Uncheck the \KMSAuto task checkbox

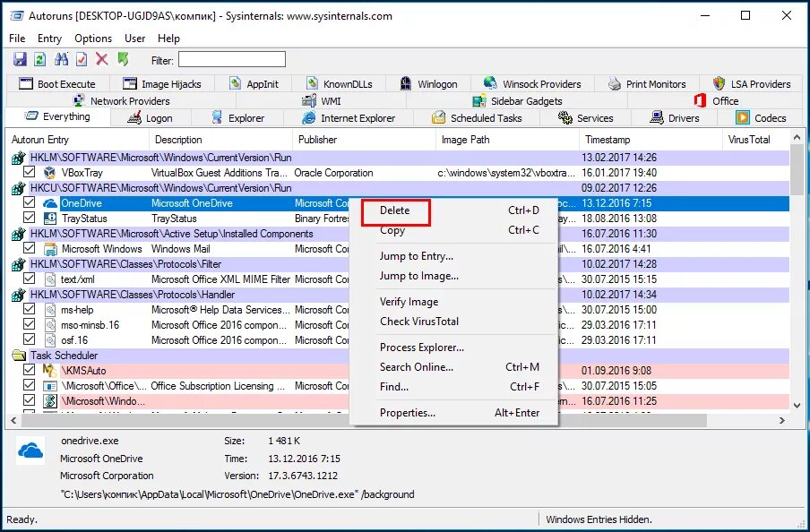click(x=29, y=370)
